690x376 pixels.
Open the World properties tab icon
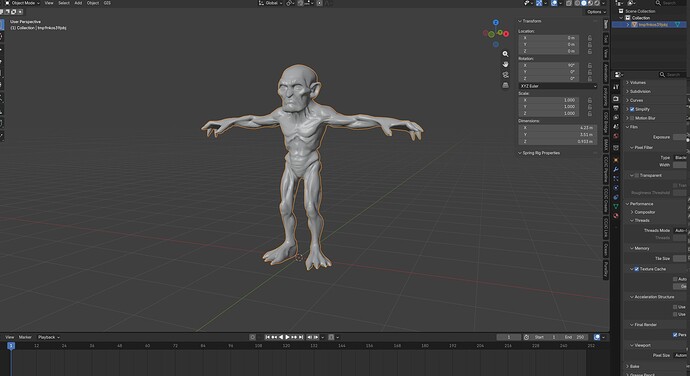pos(616,136)
